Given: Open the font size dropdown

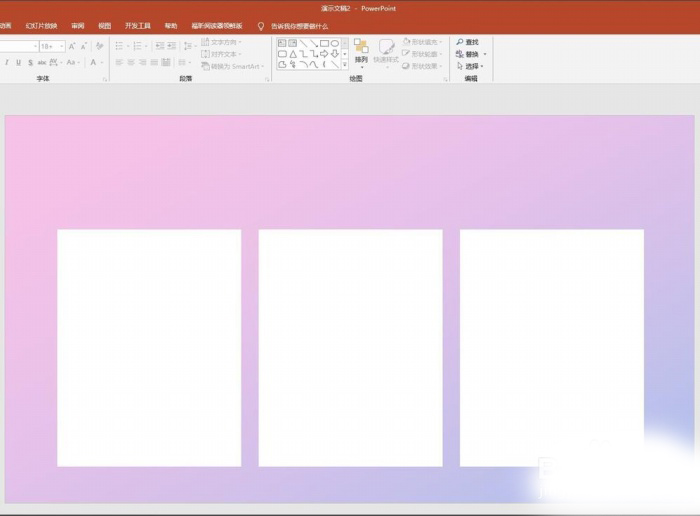Looking at the screenshot, I should click(x=61, y=46).
